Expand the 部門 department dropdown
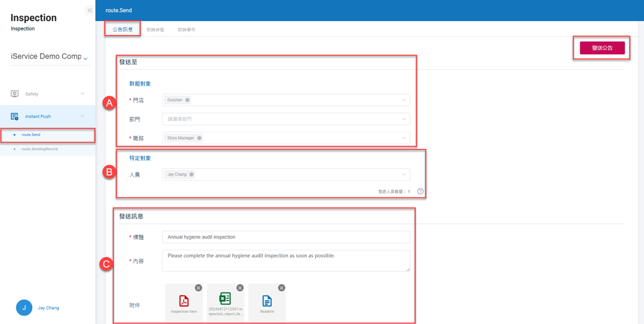Screen dimensions: 644x324 click(404, 119)
